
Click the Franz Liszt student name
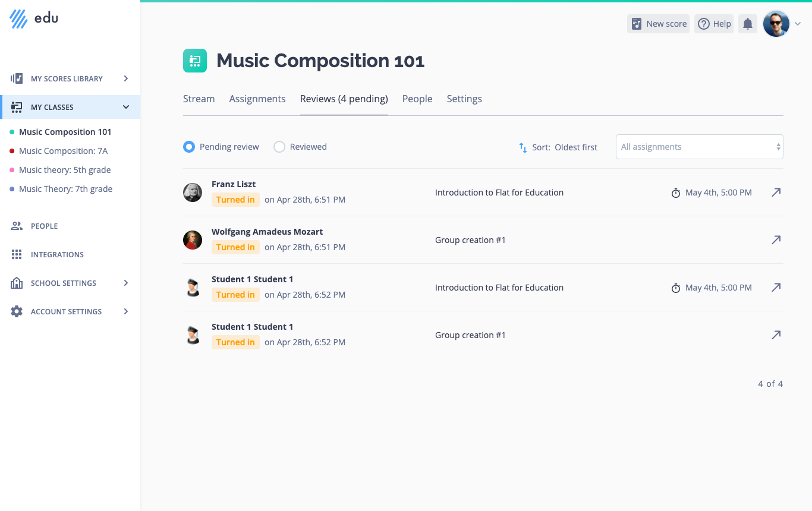(x=234, y=184)
